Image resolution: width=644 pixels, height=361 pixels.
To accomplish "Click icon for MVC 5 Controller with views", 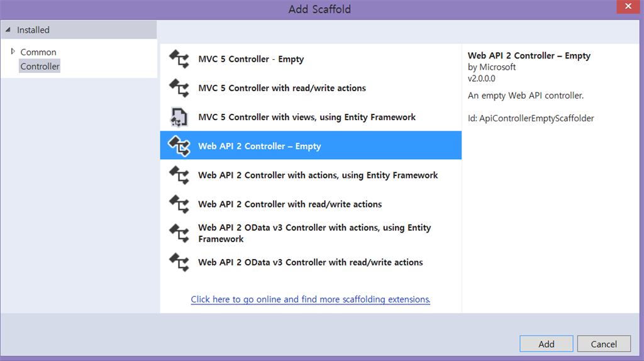I will tap(179, 117).
